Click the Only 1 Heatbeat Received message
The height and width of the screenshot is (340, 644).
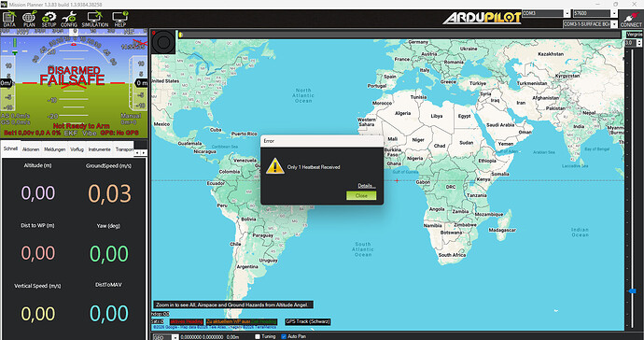(x=314, y=167)
